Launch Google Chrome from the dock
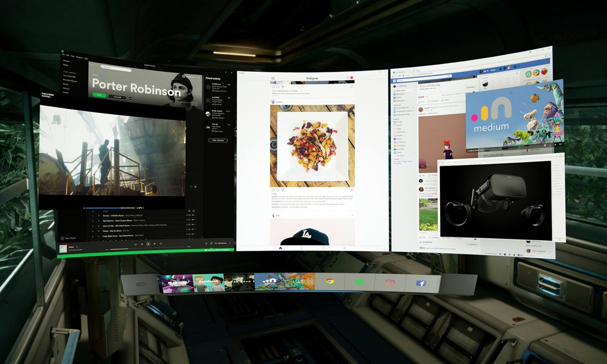 click(x=329, y=281)
